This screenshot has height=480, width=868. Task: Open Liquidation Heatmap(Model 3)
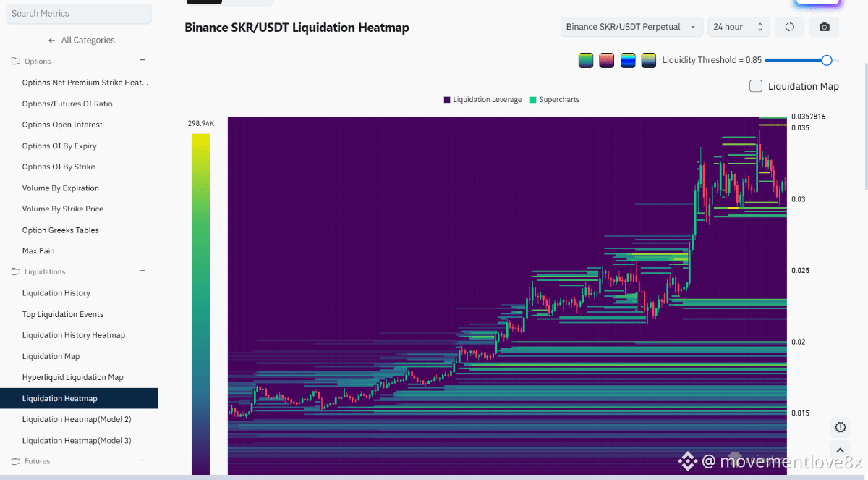[77, 440]
